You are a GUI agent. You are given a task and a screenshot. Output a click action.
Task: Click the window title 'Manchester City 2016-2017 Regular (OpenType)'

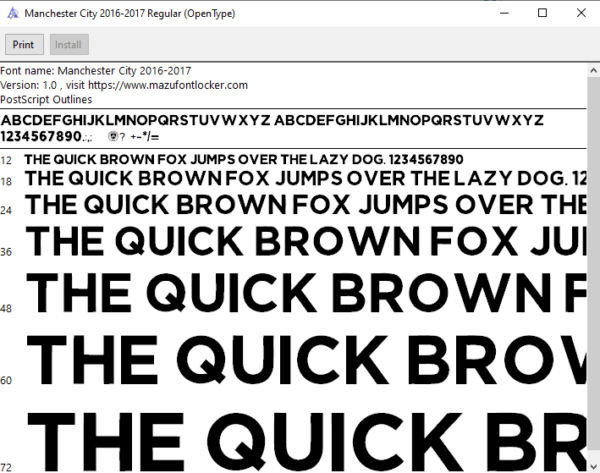coord(130,13)
